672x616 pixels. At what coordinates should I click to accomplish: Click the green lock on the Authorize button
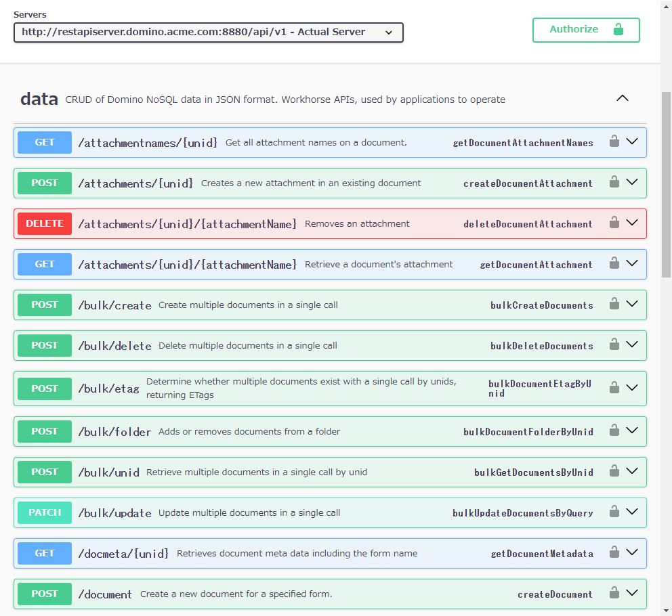pos(618,30)
